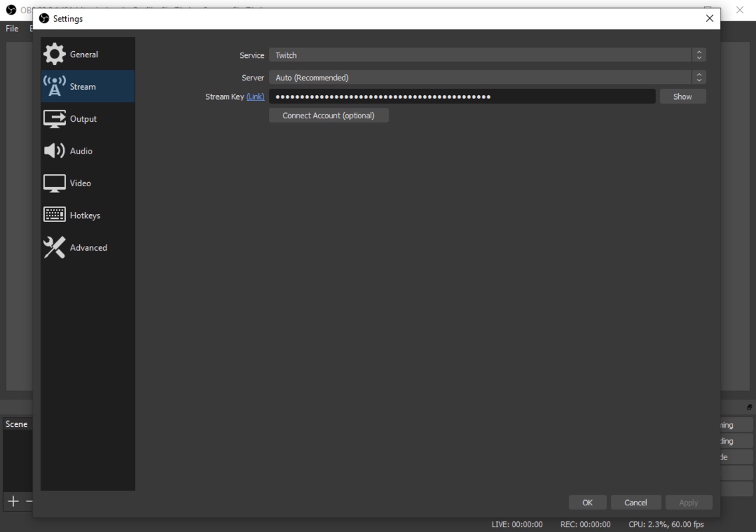Add a scene with the plus icon
This screenshot has height=532, width=756.
pos(13,501)
